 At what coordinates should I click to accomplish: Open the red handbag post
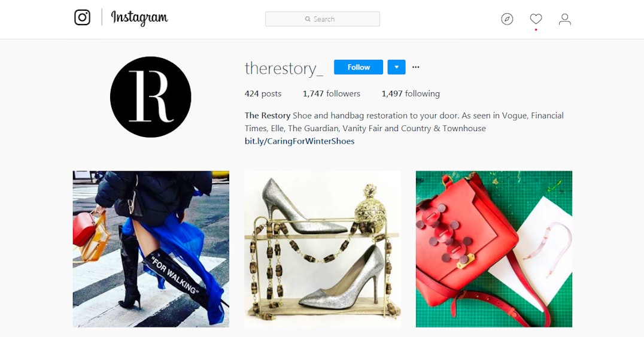tap(494, 249)
